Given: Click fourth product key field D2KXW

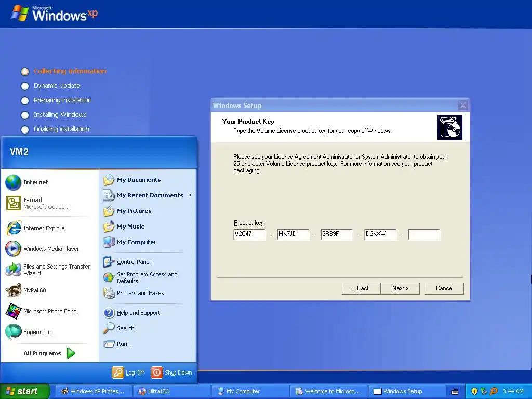Looking at the screenshot, I should pos(380,234).
